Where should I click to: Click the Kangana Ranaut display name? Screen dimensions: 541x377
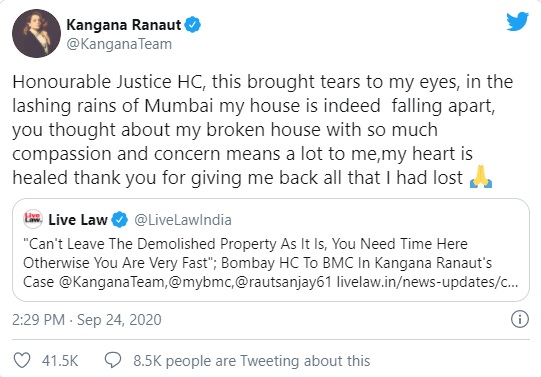[124, 25]
